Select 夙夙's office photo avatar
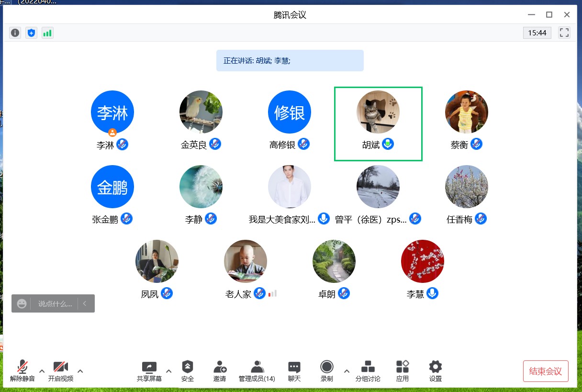The height and width of the screenshot is (392, 582). click(157, 261)
